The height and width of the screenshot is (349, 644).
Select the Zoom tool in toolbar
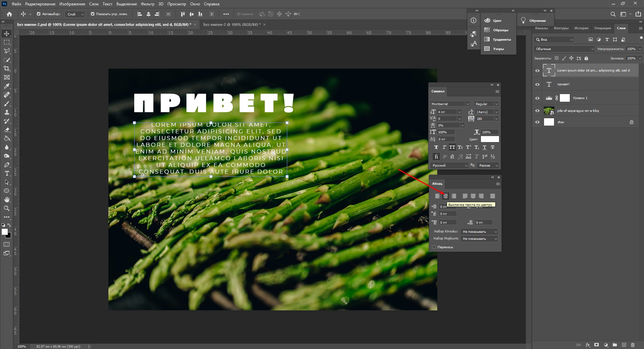pyautogui.click(x=7, y=208)
